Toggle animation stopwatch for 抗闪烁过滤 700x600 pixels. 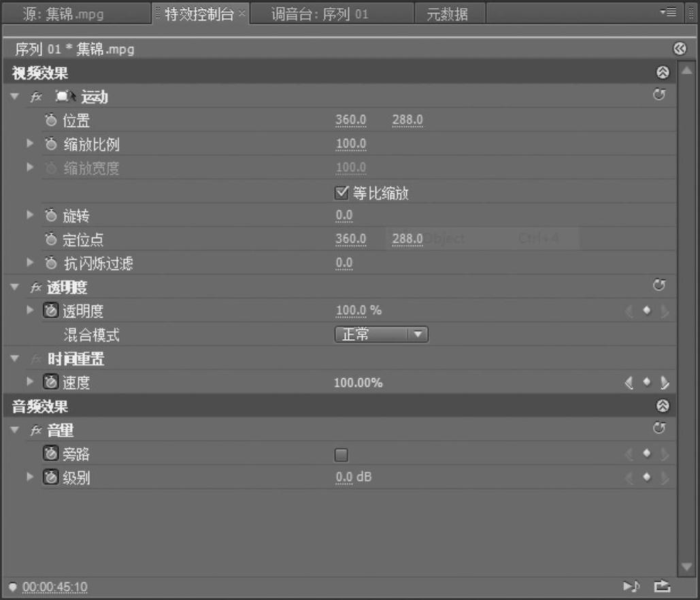pos(51,263)
